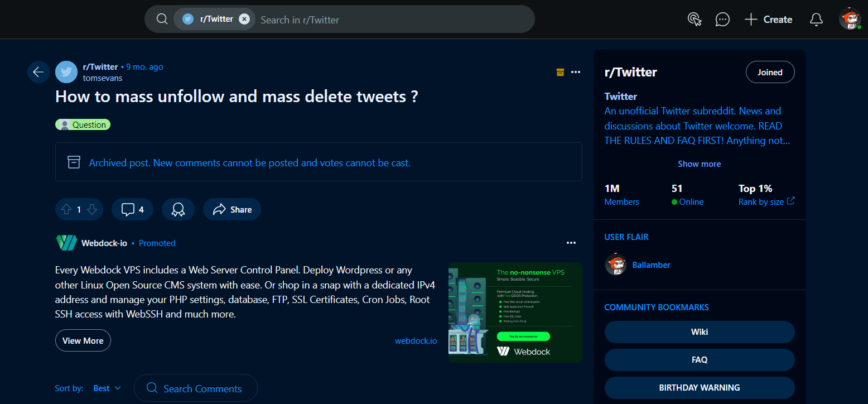Click the Webdock-io advertiser logo
Viewport: 868px width, 404px height.
66,243
